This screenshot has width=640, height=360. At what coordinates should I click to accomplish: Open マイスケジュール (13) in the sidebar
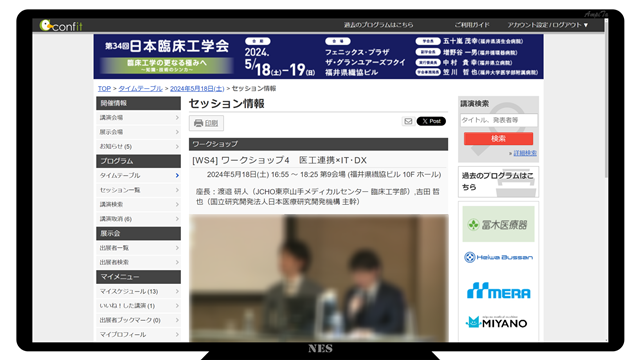[x=138, y=291]
